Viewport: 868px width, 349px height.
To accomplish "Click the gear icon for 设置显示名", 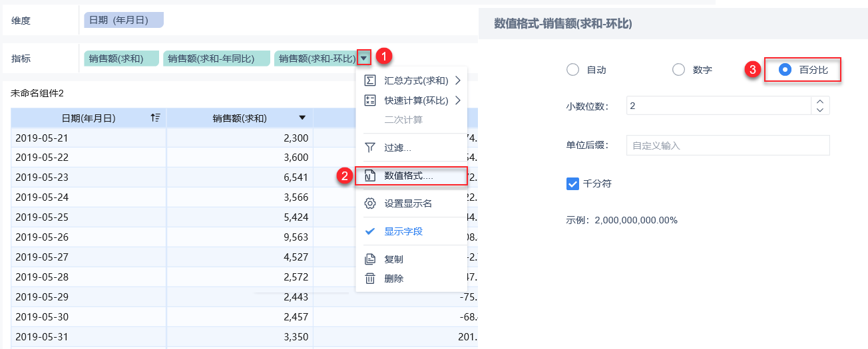I will click(x=370, y=203).
